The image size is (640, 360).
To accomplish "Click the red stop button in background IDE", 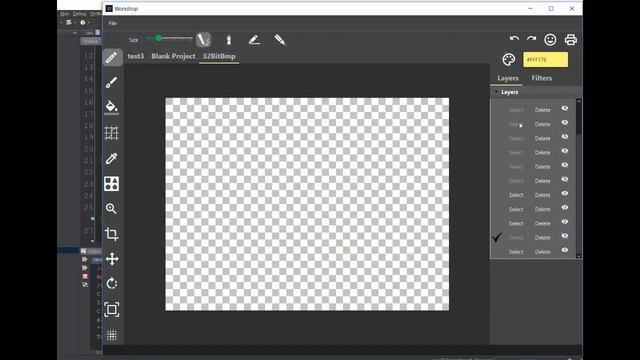I will tap(85, 276).
